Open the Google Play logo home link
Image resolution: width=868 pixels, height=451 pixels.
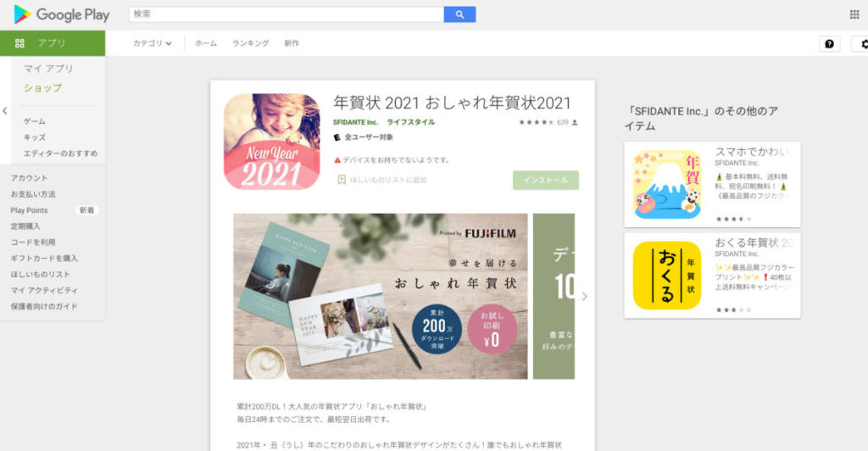61,14
